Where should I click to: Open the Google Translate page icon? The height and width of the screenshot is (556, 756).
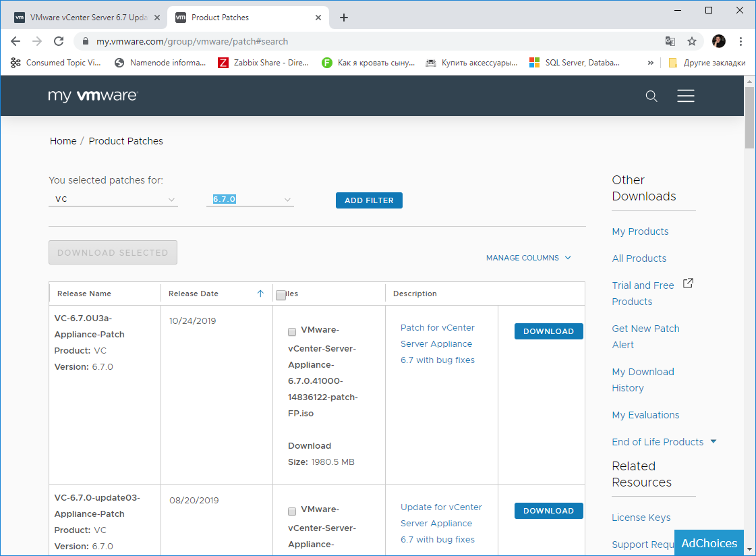click(x=670, y=41)
